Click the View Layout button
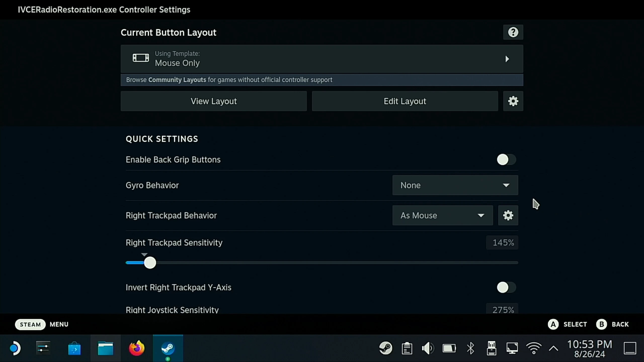The width and height of the screenshot is (644, 362). [x=214, y=101]
